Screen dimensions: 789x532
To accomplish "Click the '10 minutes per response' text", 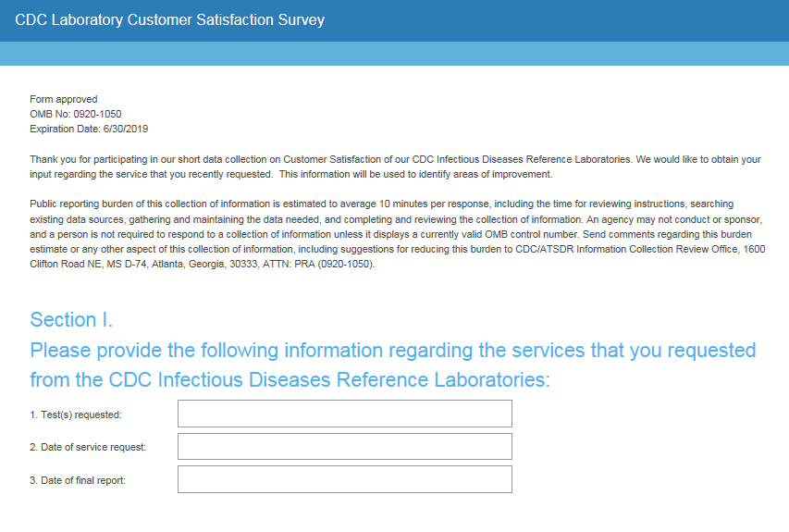I will pyautogui.click(x=434, y=204).
